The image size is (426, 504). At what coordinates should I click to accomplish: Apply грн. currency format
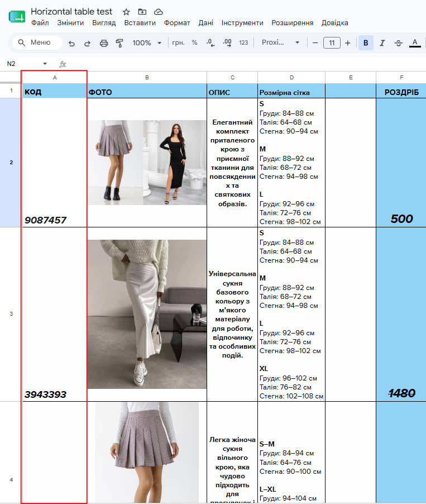[x=178, y=43]
